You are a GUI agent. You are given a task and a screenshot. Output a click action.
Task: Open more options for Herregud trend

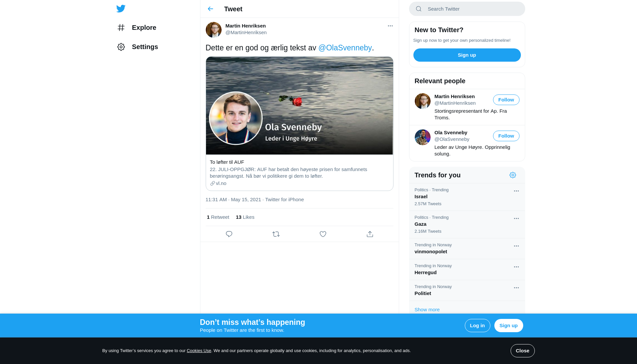(516, 267)
